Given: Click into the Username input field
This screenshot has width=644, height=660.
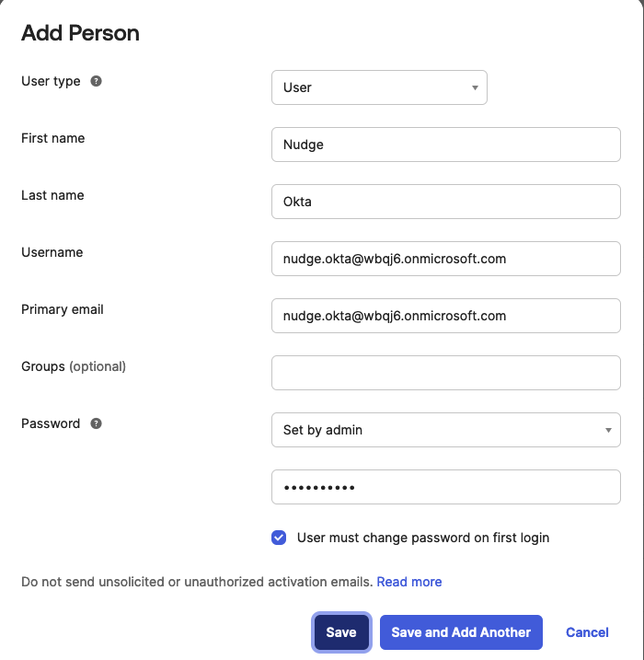Looking at the screenshot, I should point(445,259).
